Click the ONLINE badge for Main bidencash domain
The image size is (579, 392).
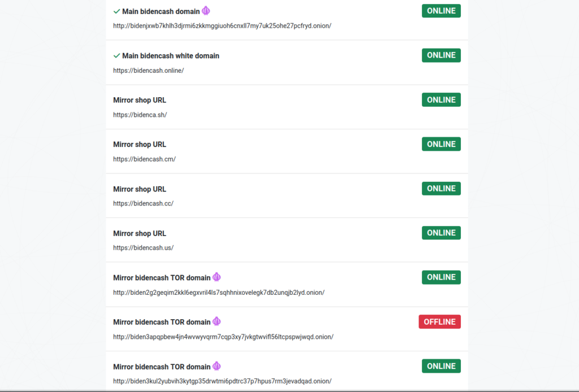click(x=441, y=11)
